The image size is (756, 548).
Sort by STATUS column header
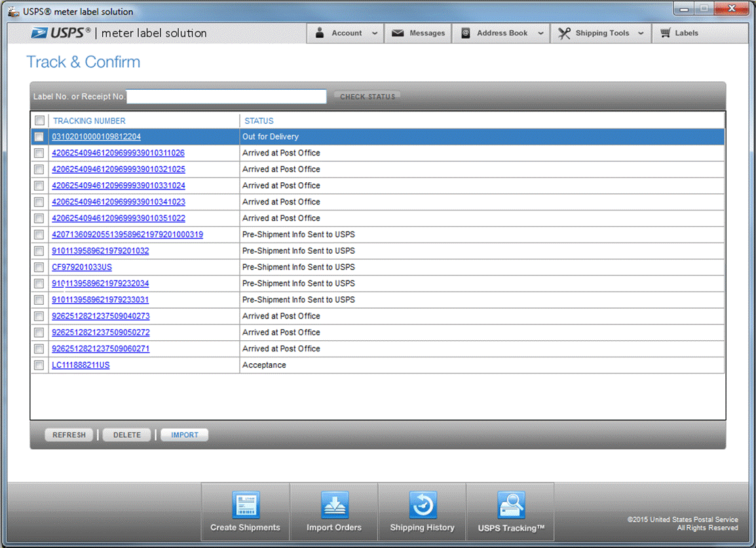pos(259,121)
